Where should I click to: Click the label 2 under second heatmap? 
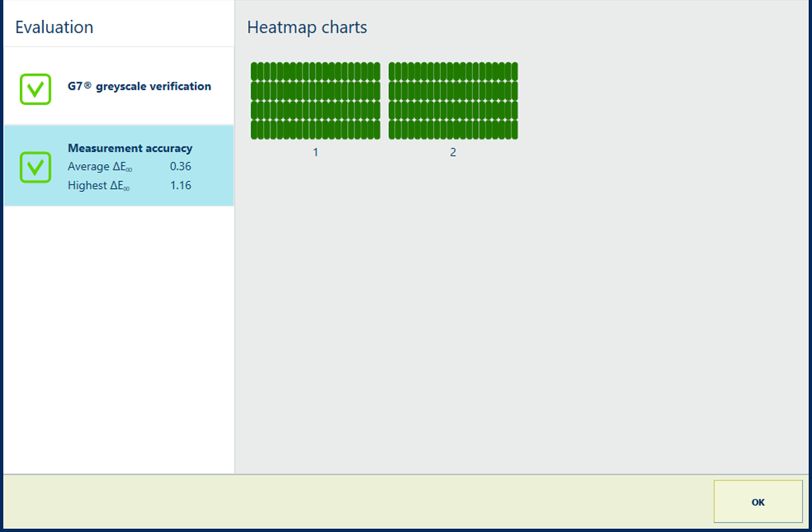pyautogui.click(x=453, y=153)
